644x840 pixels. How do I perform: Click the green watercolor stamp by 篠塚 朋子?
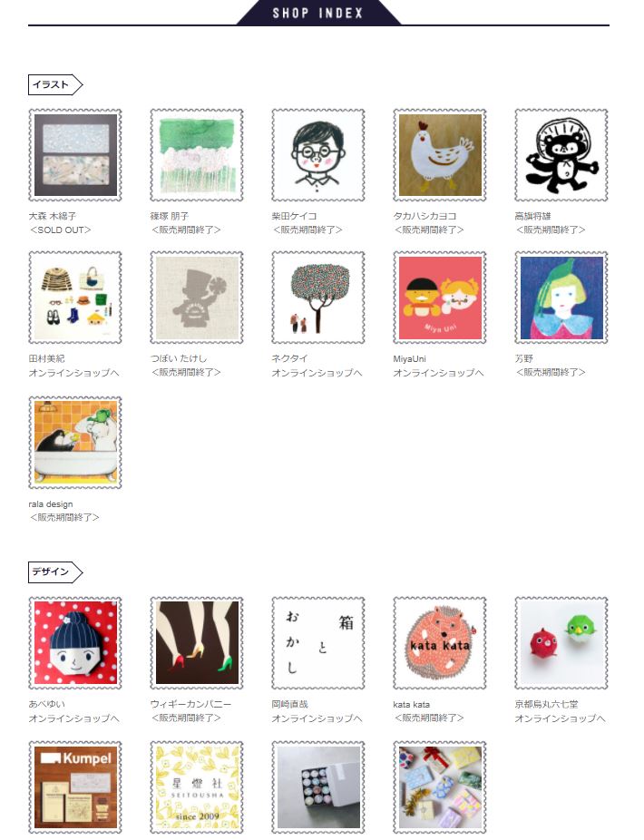[x=197, y=155]
